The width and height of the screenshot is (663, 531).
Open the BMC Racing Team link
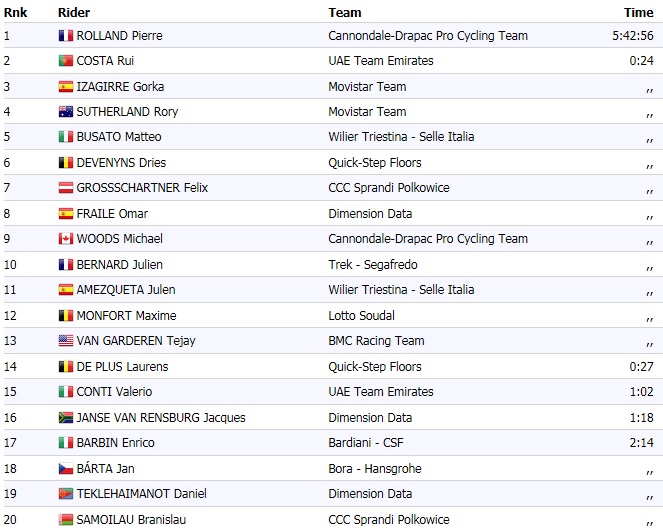point(376,341)
